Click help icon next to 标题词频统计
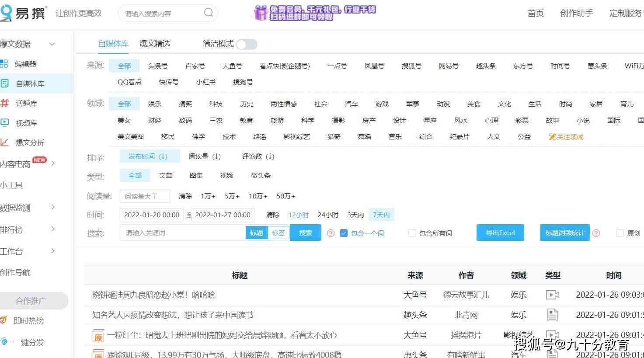The image size is (644, 358). pos(596,233)
